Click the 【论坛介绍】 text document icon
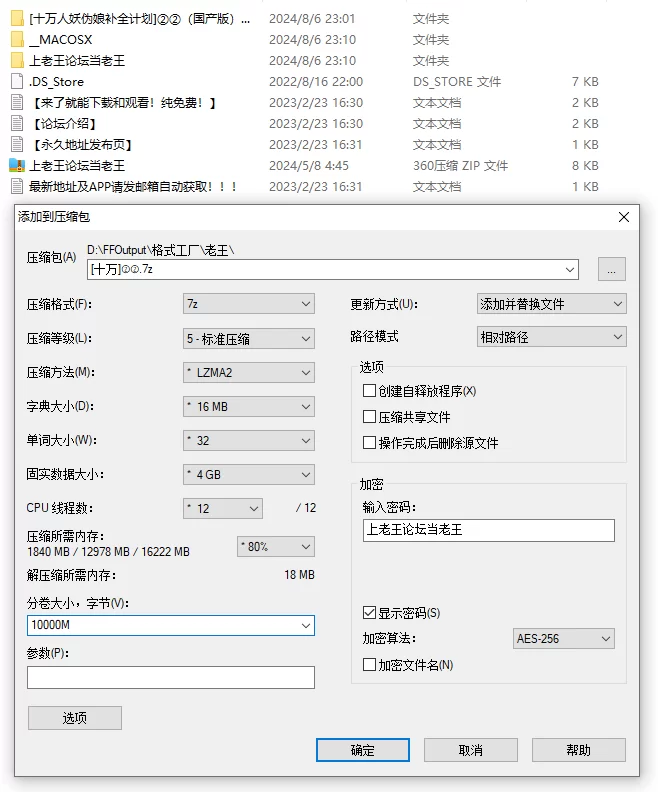 tap(17, 123)
